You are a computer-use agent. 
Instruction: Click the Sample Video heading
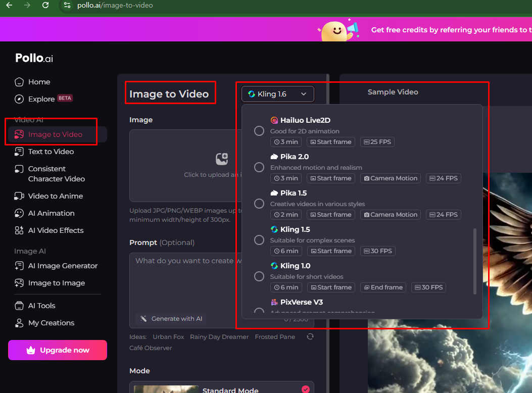click(393, 92)
